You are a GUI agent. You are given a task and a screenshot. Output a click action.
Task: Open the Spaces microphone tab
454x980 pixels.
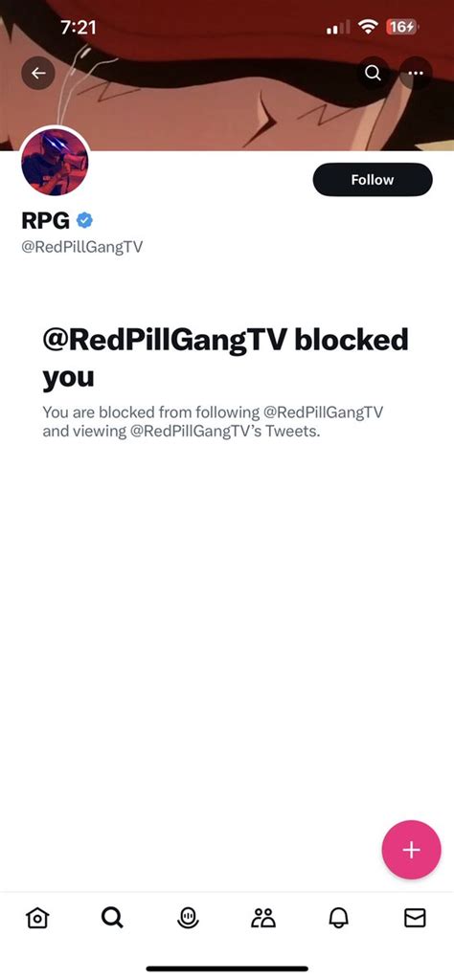[187, 918]
